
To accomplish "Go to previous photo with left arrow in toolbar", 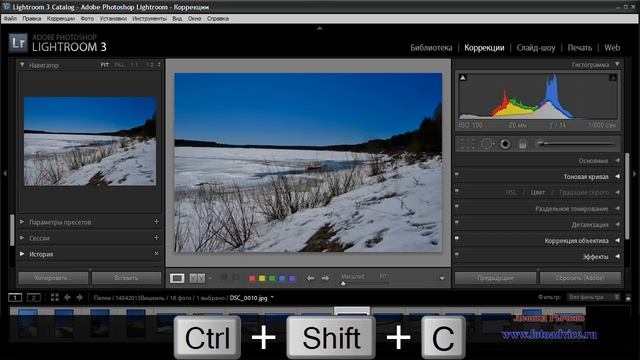I will tap(311, 278).
